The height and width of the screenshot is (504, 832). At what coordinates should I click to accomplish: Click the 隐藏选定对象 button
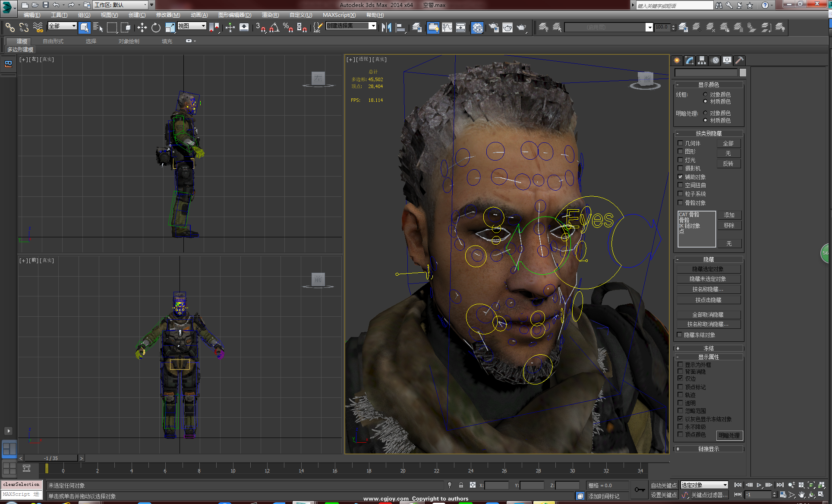pos(708,269)
